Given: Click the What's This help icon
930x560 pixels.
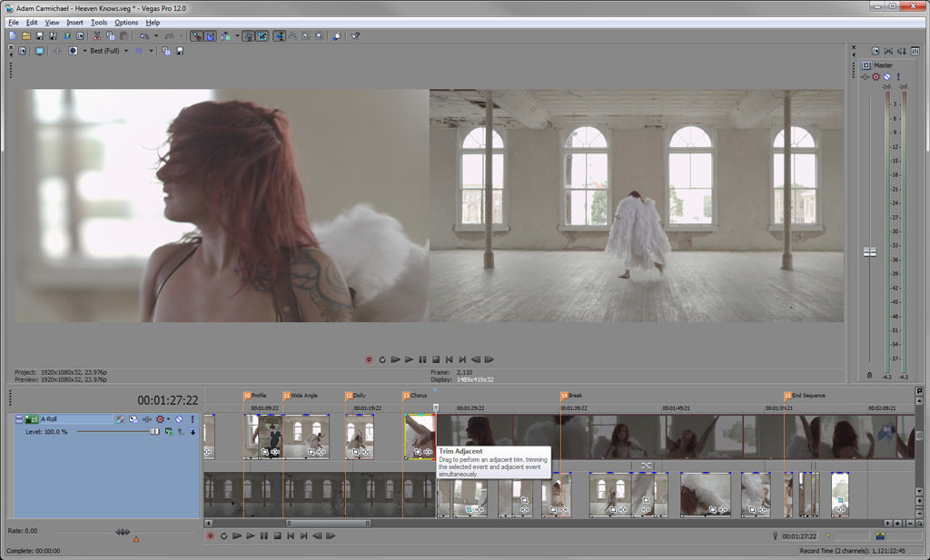Looking at the screenshot, I should pyautogui.click(x=355, y=36).
